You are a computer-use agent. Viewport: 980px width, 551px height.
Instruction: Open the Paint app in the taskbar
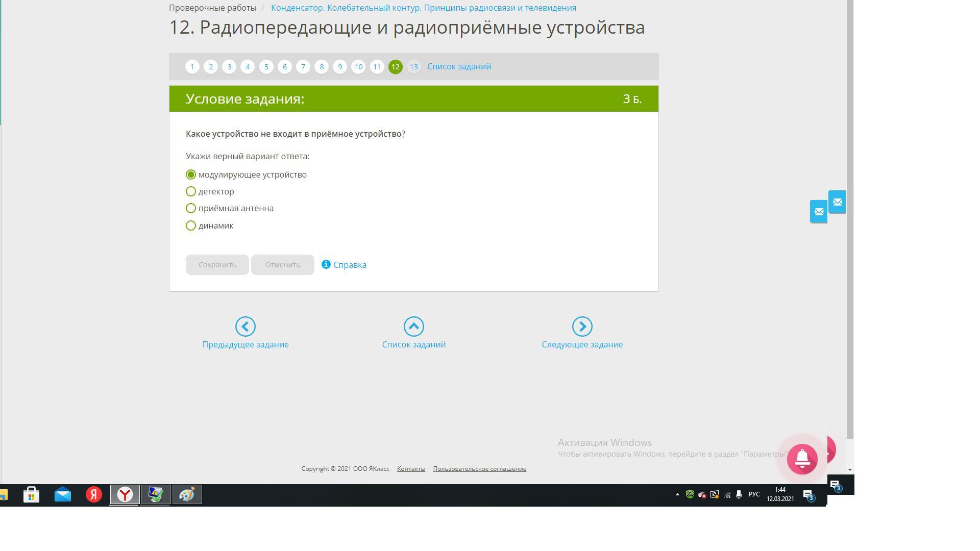click(x=187, y=494)
